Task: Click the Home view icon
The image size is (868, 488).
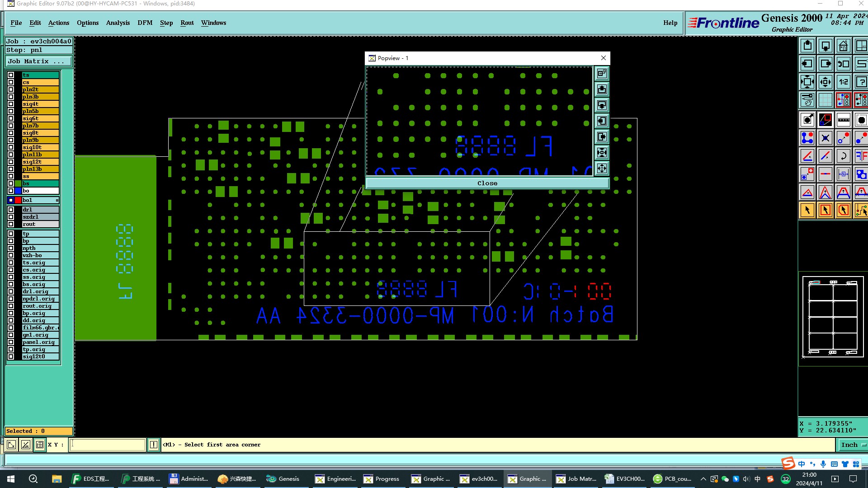Action: [843, 46]
